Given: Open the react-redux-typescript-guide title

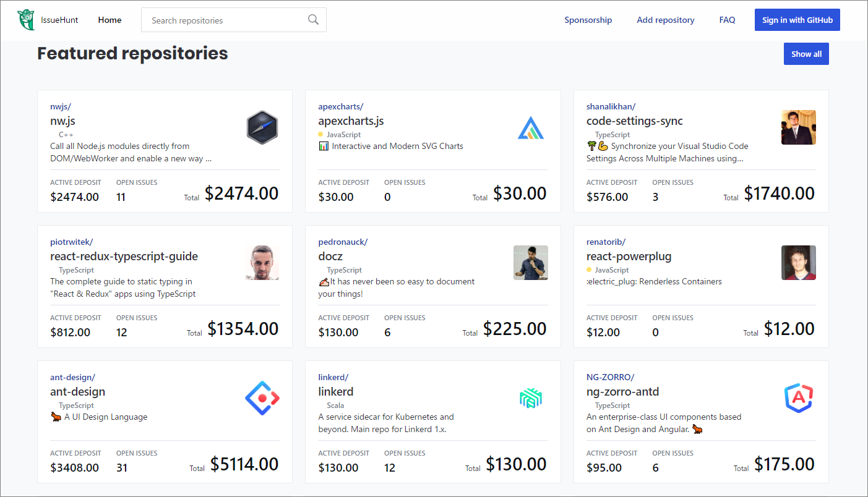Looking at the screenshot, I should (x=124, y=256).
